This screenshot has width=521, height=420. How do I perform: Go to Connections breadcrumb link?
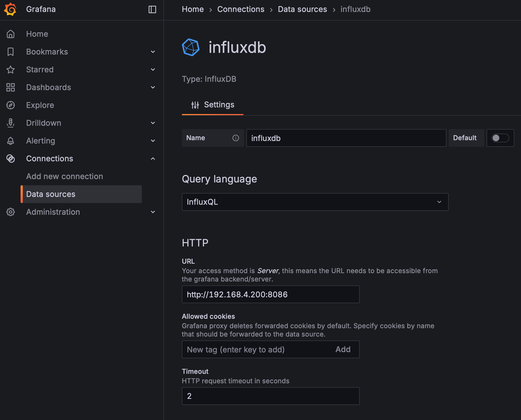click(x=241, y=9)
